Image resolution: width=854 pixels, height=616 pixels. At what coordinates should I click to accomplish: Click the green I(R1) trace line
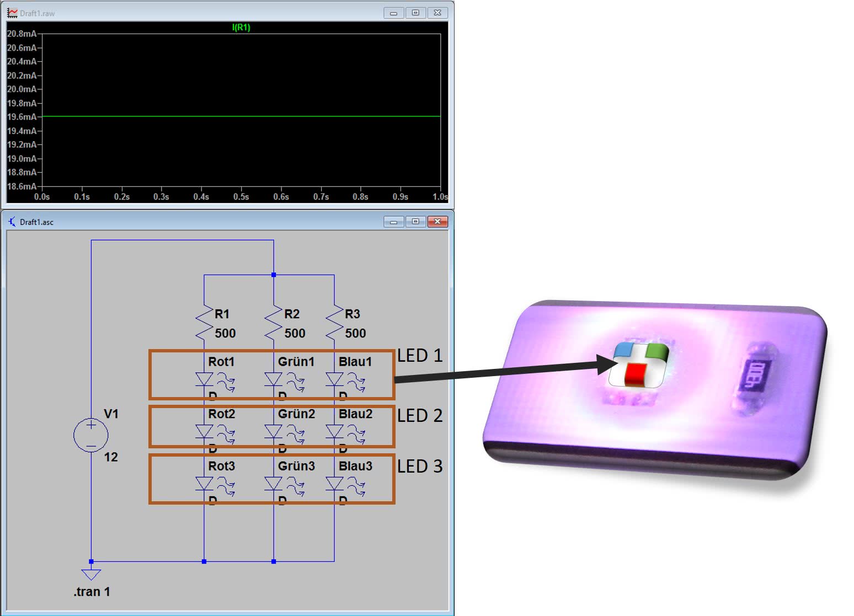(241, 116)
